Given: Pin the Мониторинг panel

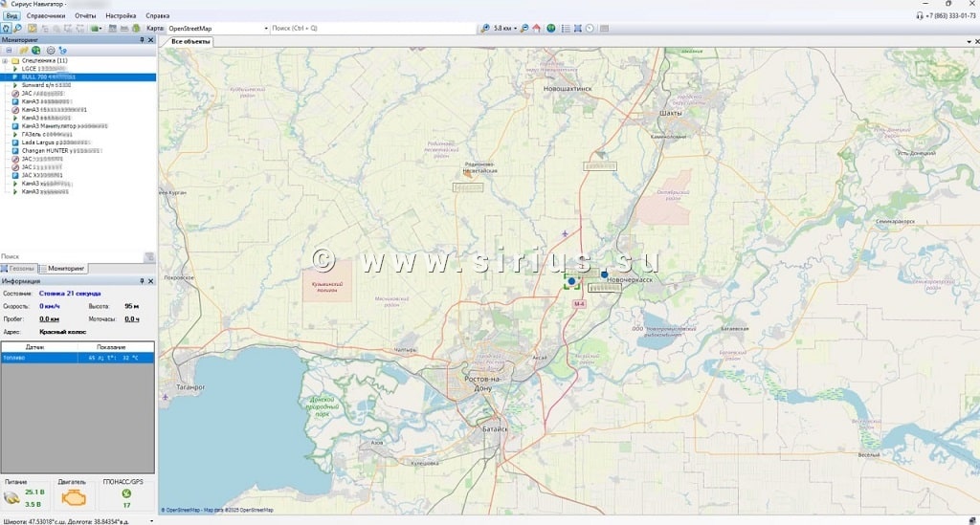Looking at the screenshot, I should coord(143,40).
